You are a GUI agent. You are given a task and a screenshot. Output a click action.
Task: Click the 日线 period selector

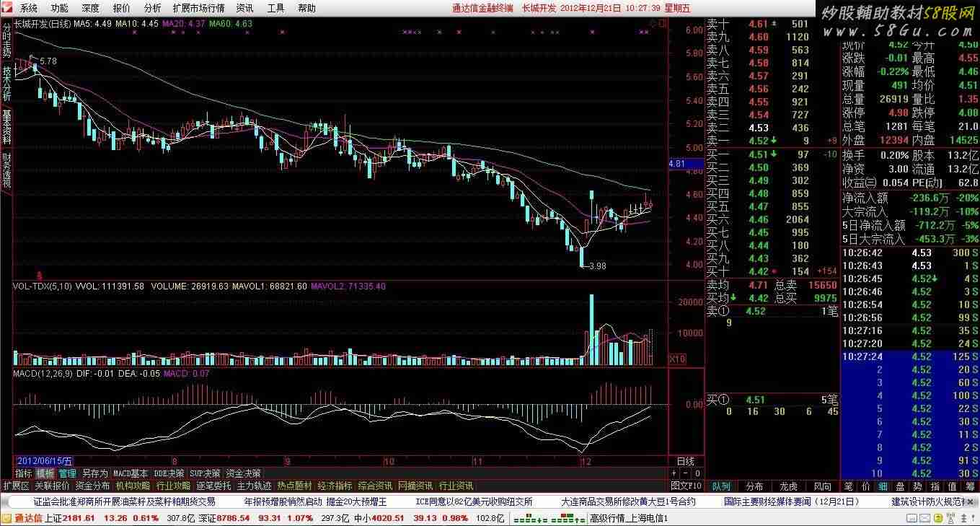coord(685,461)
